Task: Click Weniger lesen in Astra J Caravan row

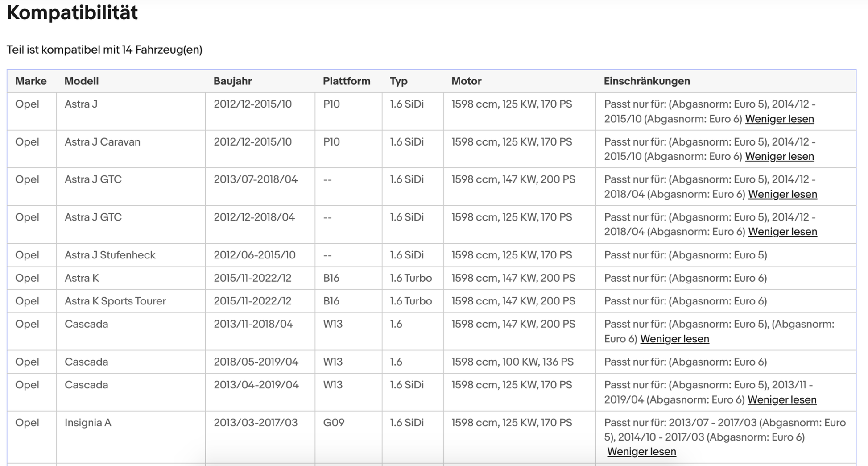Action: click(x=779, y=157)
